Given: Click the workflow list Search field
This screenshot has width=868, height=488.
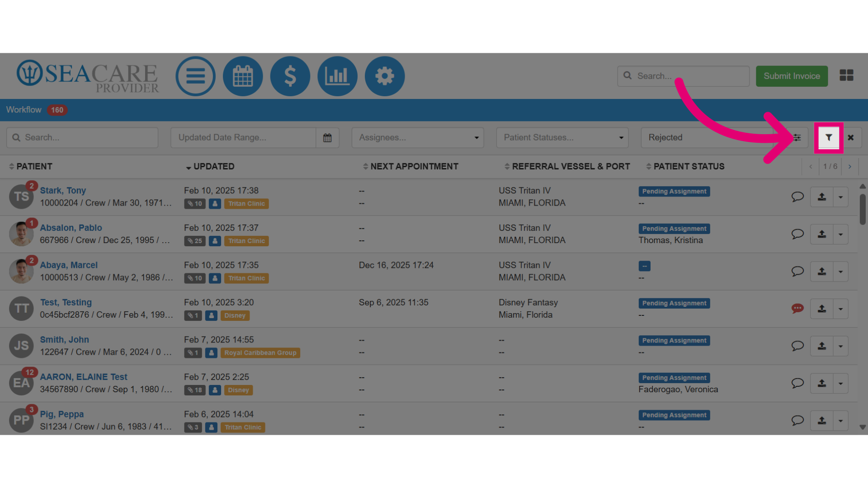Looking at the screenshot, I should 82,137.
